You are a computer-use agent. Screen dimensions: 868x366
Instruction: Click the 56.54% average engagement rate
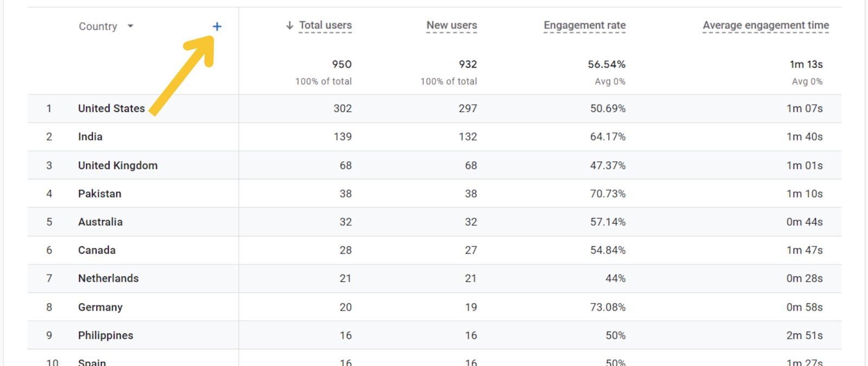coord(607,64)
